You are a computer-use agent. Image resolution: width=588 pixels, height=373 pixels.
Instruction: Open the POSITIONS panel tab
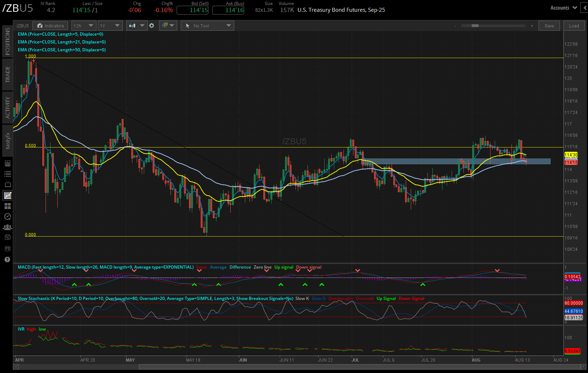point(7,42)
